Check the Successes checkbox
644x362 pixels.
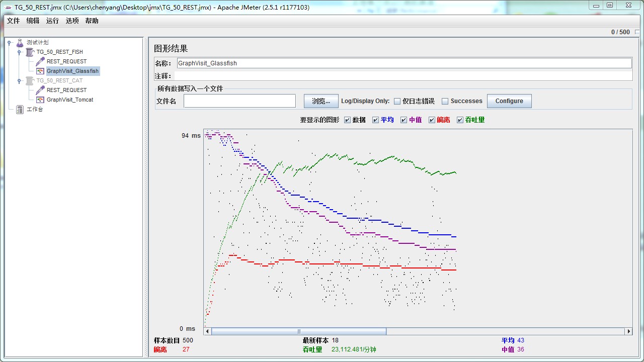(445, 101)
